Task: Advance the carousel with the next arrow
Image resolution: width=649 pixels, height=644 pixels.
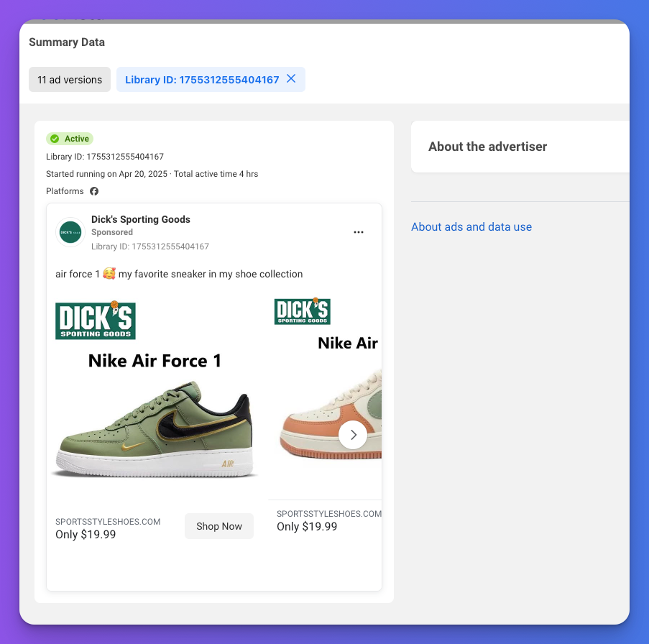Action: (353, 435)
